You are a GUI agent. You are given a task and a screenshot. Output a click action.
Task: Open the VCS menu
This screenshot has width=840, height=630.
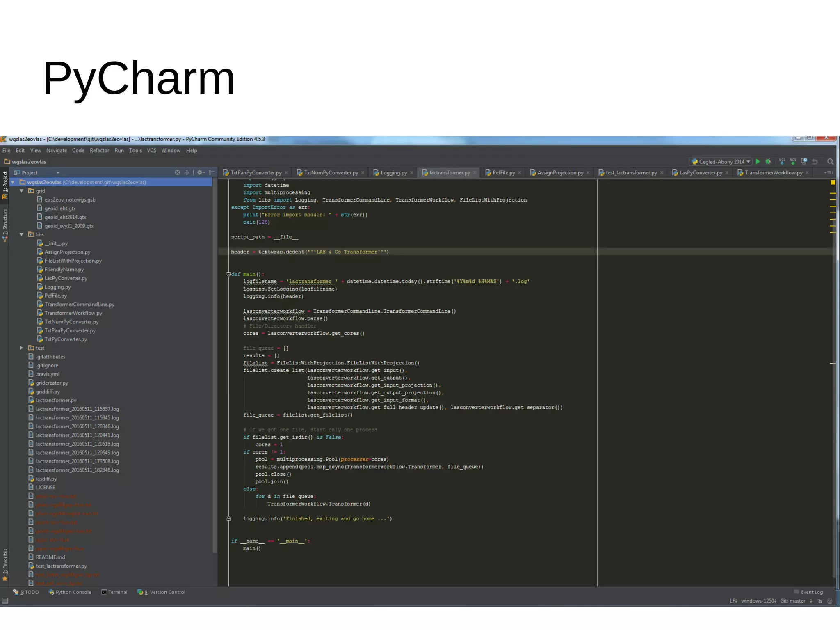coord(151,151)
